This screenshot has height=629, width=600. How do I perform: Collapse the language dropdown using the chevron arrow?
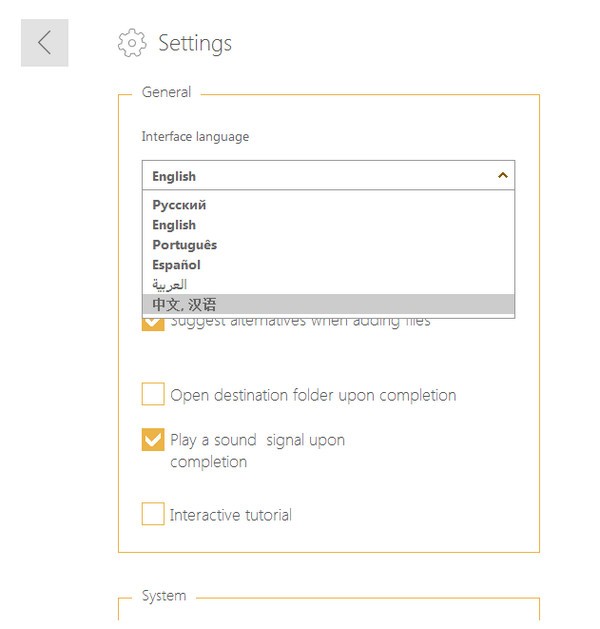tap(502, 175)
